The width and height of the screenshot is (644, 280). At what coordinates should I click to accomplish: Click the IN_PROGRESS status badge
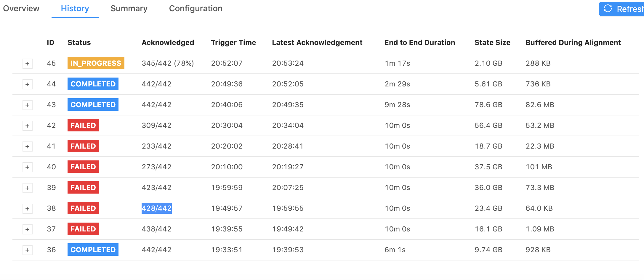tap(96, 63)
